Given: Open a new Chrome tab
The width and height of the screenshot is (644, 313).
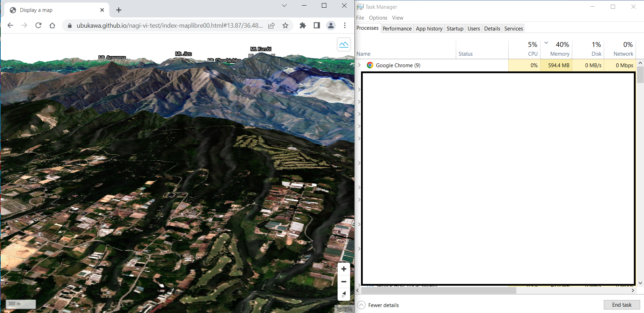Looking at the screenshot, I should pos(119,10).
